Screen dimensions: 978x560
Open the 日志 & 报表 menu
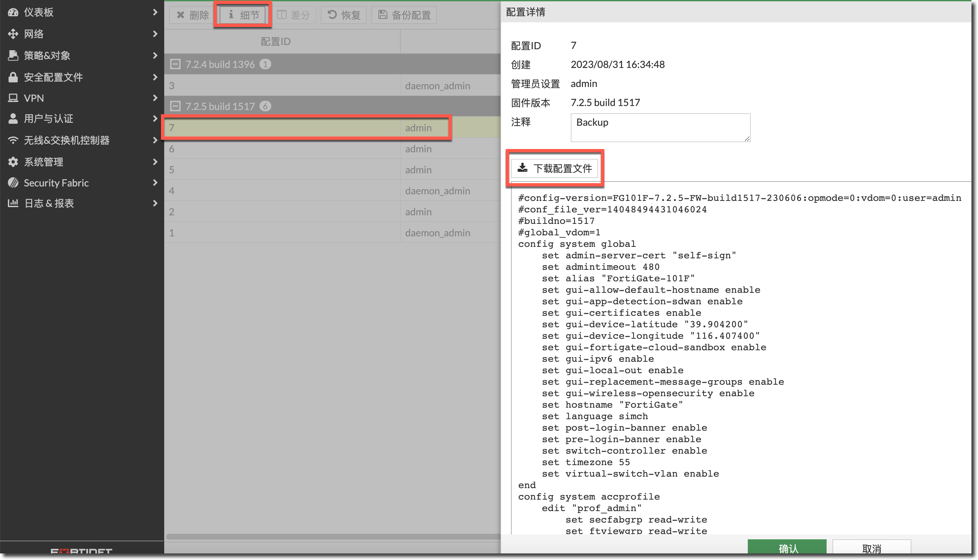click(x=49, y=203)
